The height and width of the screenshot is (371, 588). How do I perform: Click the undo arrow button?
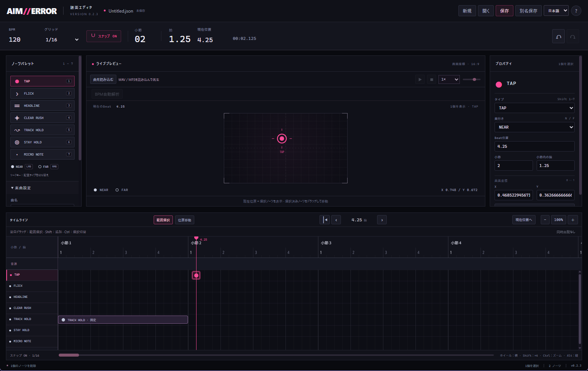pos(558,37)
